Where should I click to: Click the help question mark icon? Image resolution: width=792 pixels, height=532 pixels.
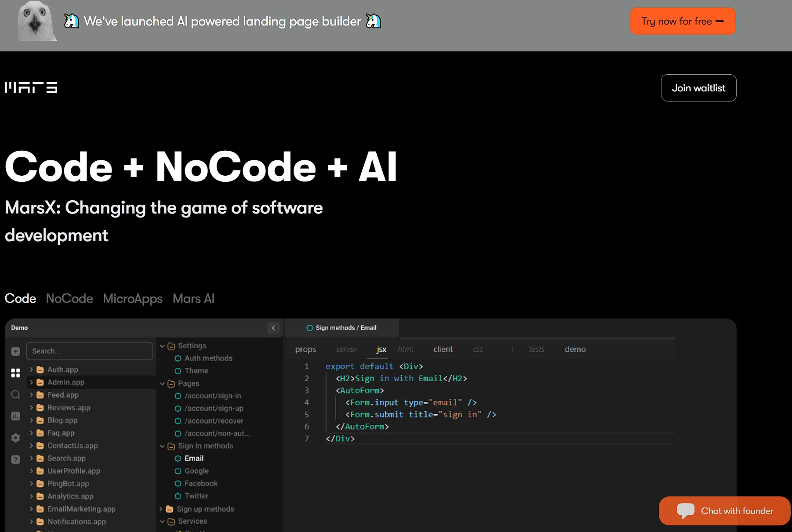(x=15, y=460)
